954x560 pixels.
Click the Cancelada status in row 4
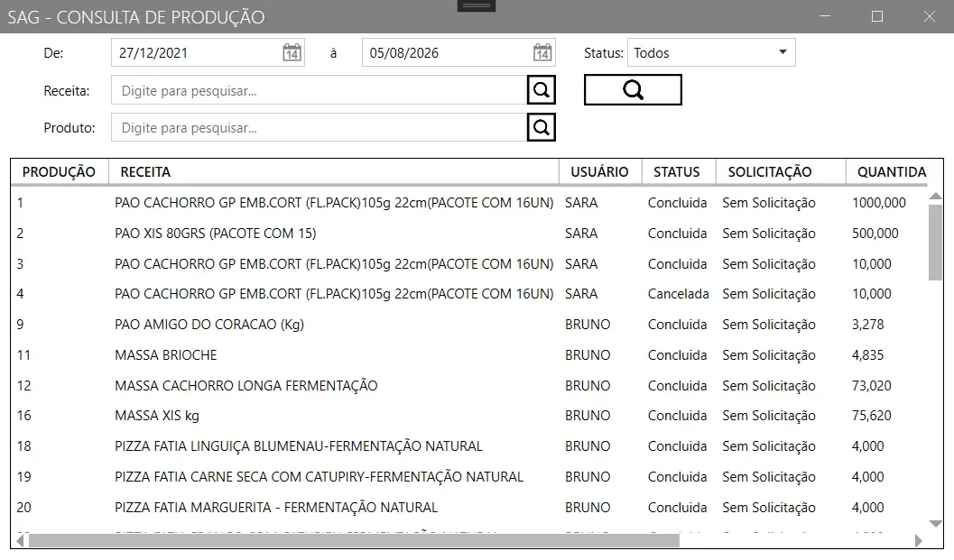click(678, 294)
